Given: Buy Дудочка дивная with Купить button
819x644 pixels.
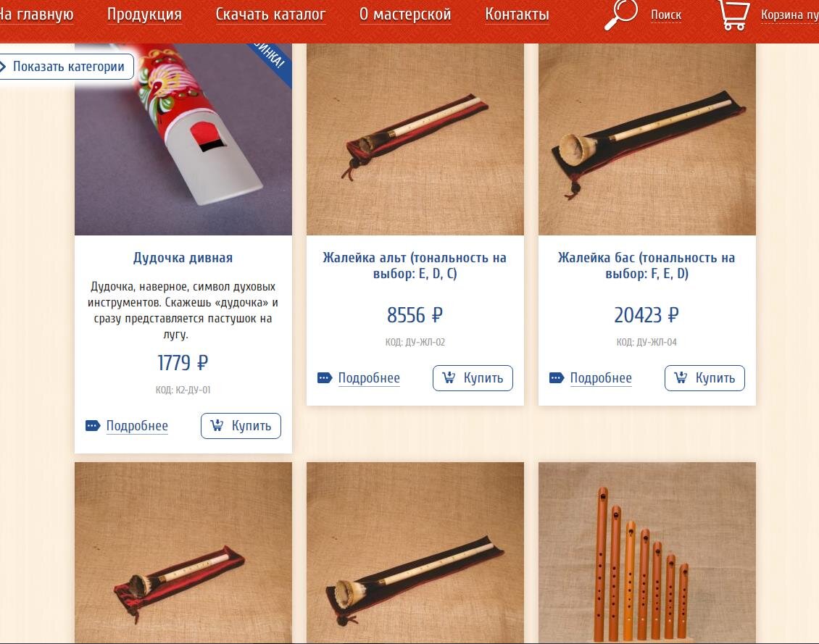Looking at the screenshot, I should pyautogui.click(x=241, y=426).
